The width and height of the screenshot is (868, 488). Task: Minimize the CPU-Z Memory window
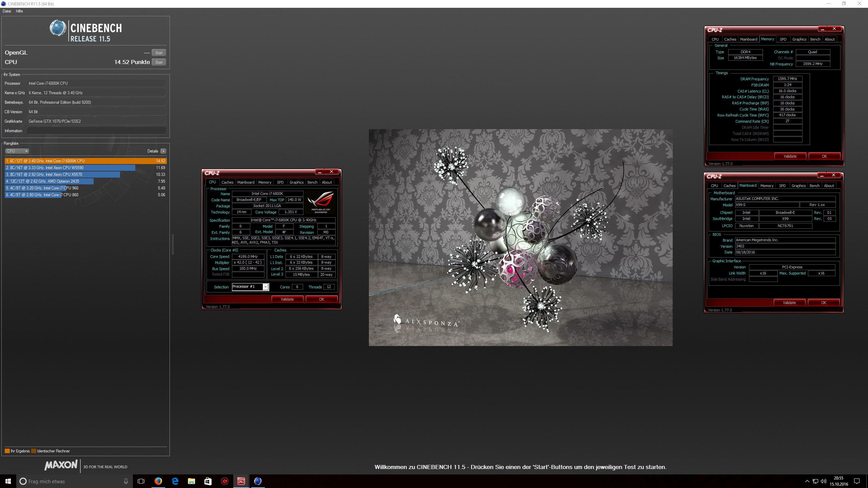pos(822,29)
